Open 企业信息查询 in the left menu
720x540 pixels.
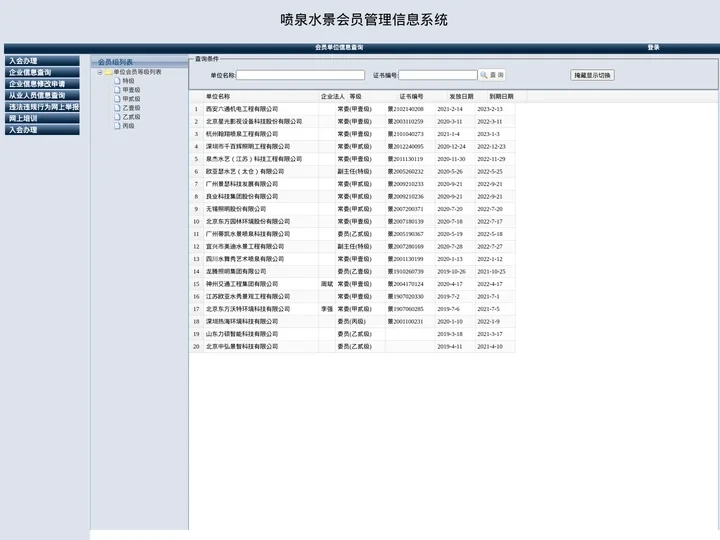click(42, 72)
